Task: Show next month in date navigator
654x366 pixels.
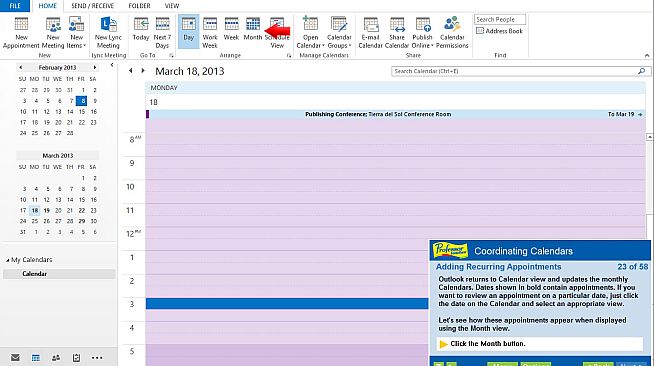Action: click(x=95, y=67)
